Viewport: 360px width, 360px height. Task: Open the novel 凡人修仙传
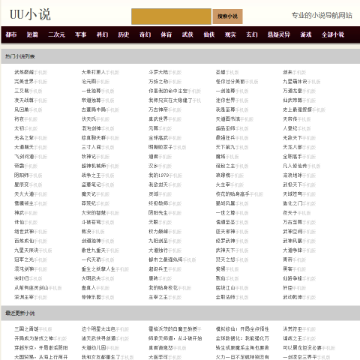click(x=295, y=166)
